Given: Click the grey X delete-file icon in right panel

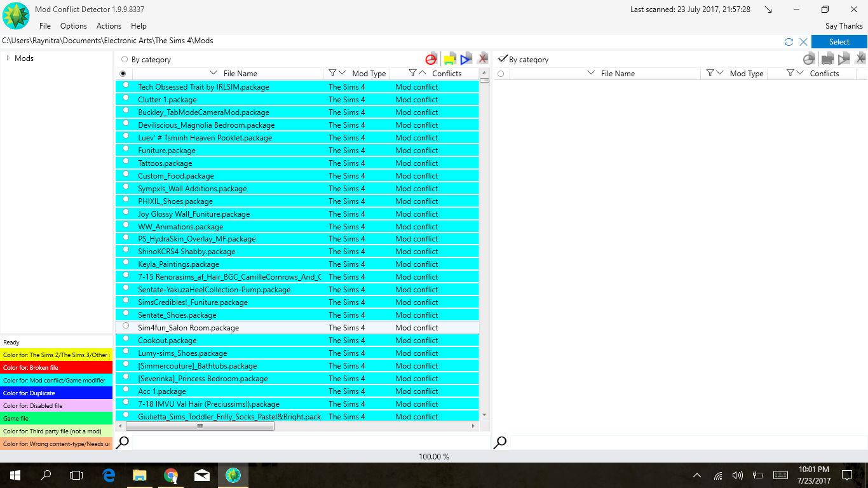Looking at the screenshot, I should [860, 58].
